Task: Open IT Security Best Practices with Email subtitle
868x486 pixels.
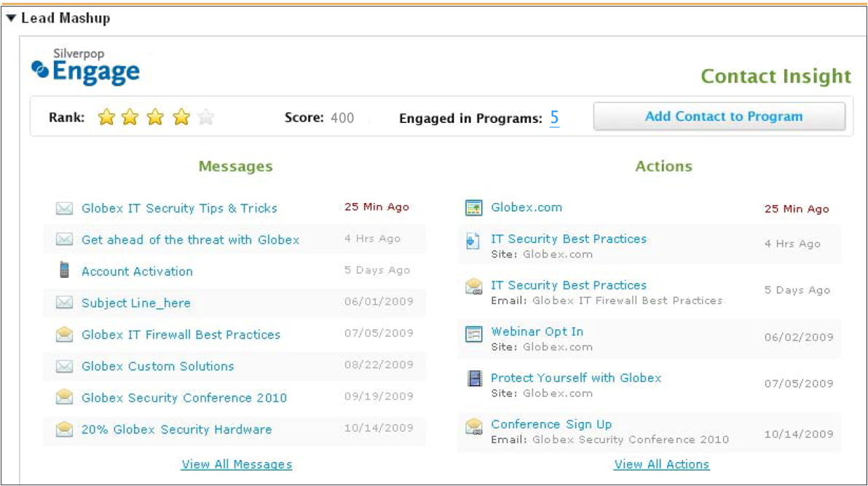Action: tap(569, 285)
